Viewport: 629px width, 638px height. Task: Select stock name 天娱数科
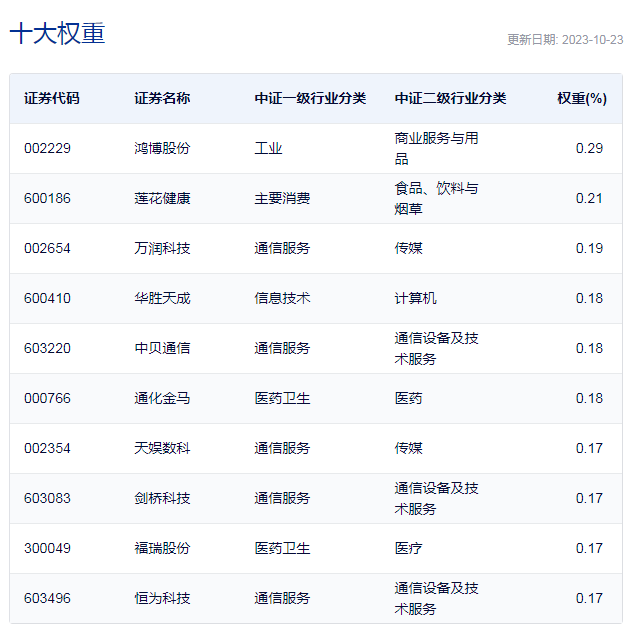(162, 448)
